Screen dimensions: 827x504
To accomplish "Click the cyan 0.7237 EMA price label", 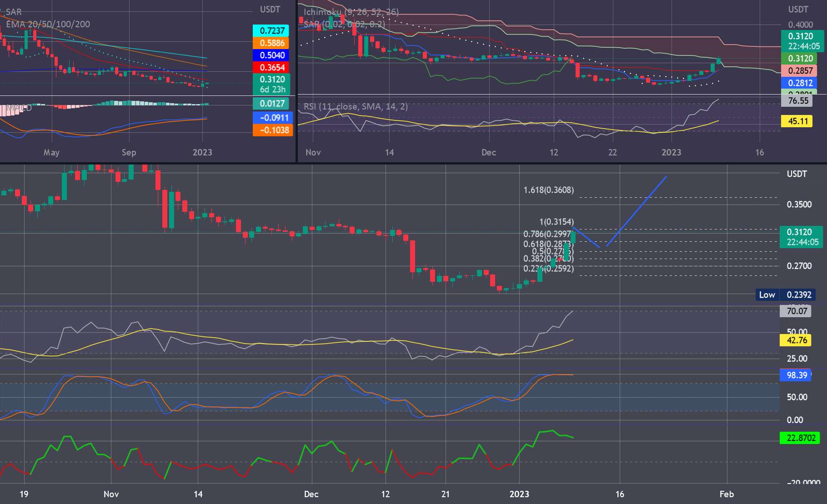I will 272,30.
